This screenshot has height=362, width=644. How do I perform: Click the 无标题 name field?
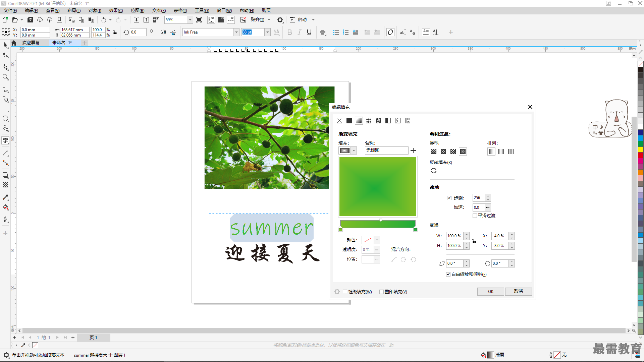click(x=386, y=150)
